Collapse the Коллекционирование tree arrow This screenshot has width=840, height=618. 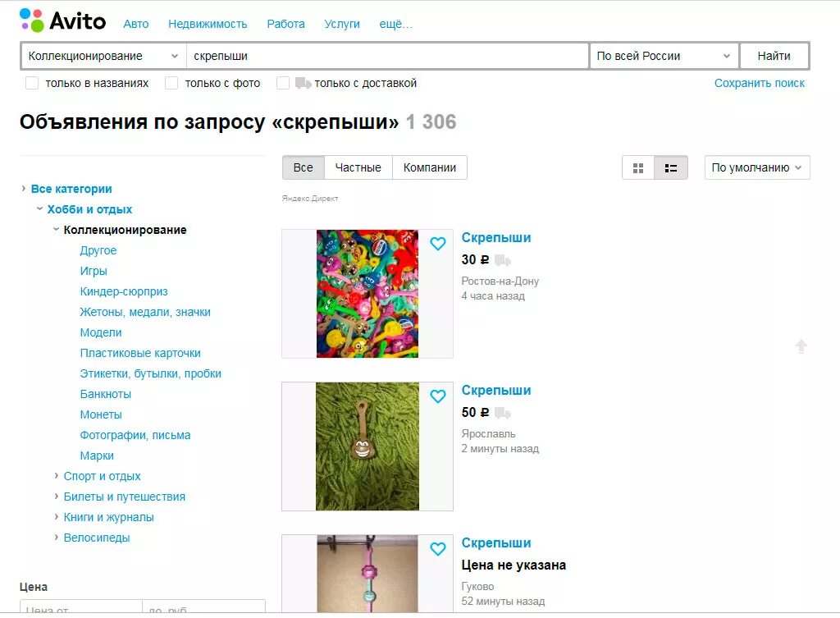pos(57,230)
